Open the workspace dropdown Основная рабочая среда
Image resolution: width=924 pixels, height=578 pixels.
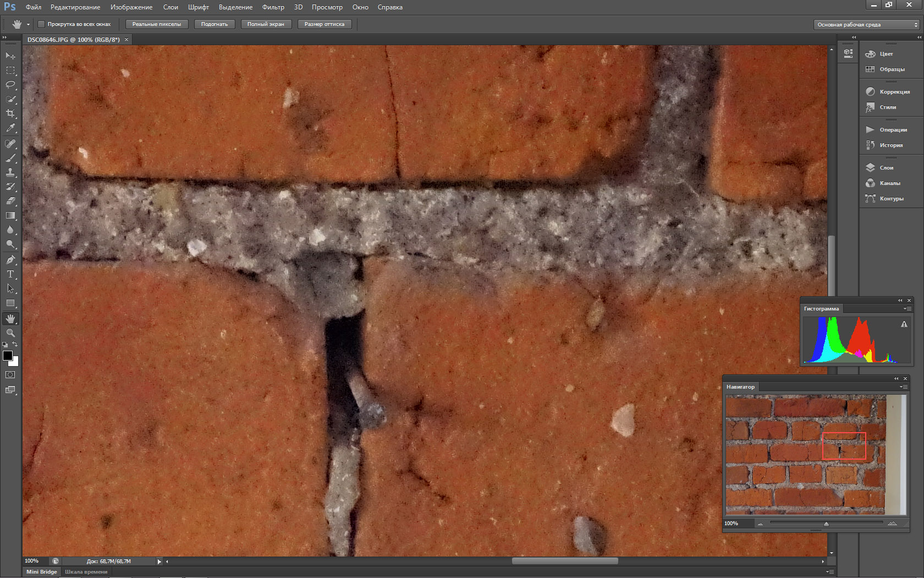coord(867,25)
